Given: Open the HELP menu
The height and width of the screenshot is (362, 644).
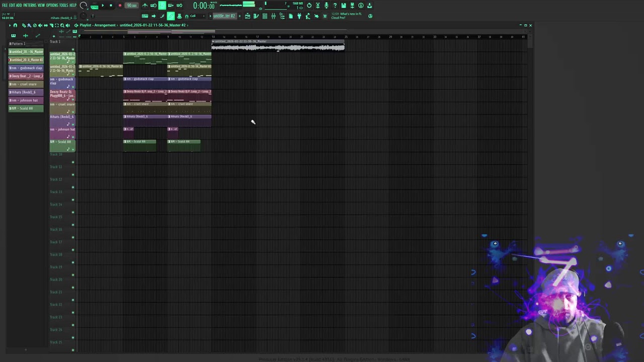Looking at the screenshot, I should point(73,6).
